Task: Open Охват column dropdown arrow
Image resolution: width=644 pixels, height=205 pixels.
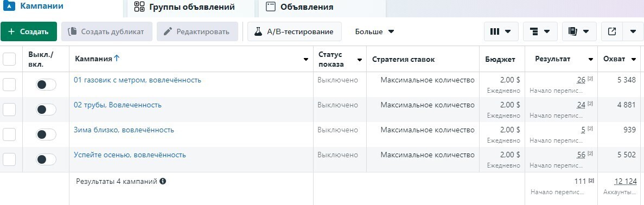Action: pos(634,60)
